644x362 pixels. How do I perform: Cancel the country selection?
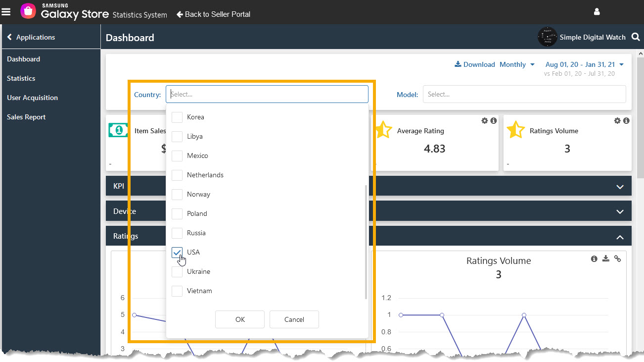tap(294, 319)
